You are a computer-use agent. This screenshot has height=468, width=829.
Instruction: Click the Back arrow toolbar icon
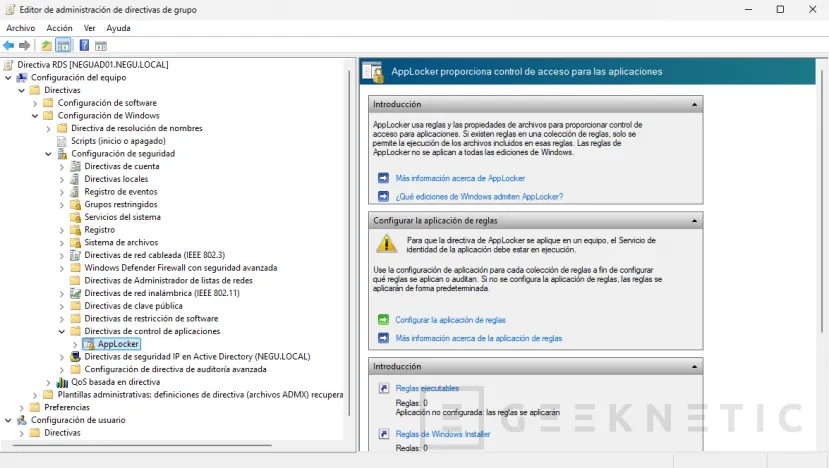click(x=8, y=45)
